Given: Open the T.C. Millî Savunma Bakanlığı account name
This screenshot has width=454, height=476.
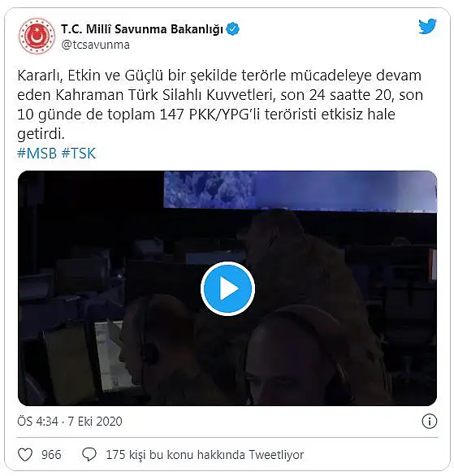Looking at the screenshot, I should [142, 29].
